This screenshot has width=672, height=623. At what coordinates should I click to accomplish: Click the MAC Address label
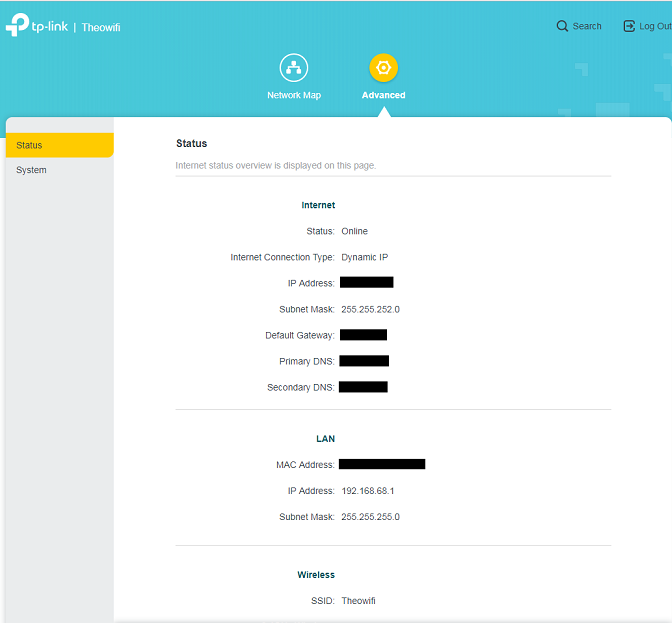pyautogui.click(x=305, y=465)
